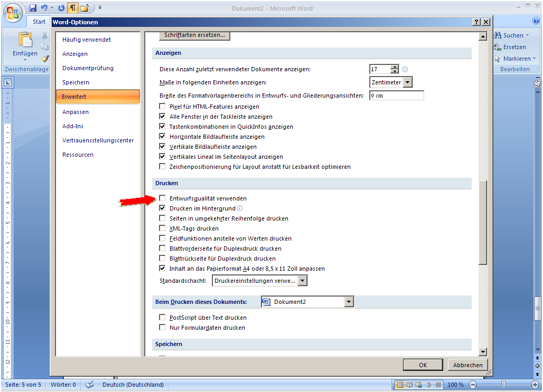Switch to the web layout view icon
Screen dimensions: 543x392
(419, 385)
